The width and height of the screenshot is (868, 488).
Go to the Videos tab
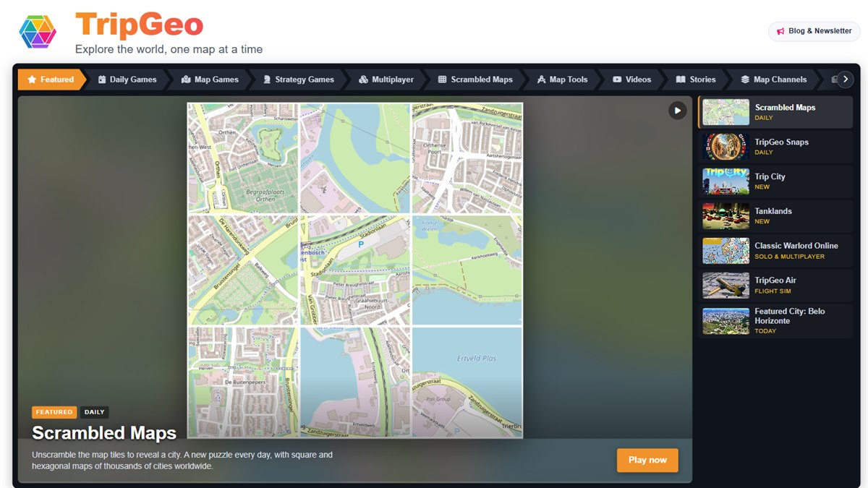click(x=632, y=80)
